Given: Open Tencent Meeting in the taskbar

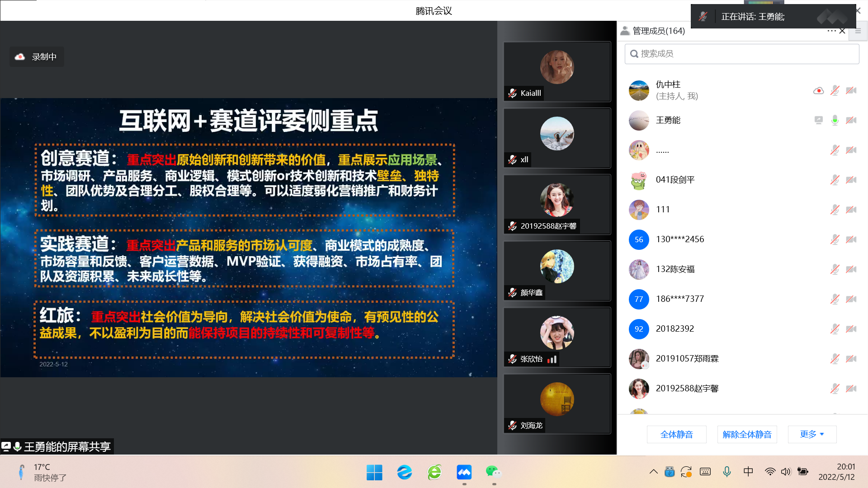Looking at the screenshot, I should tap(464, 472).
